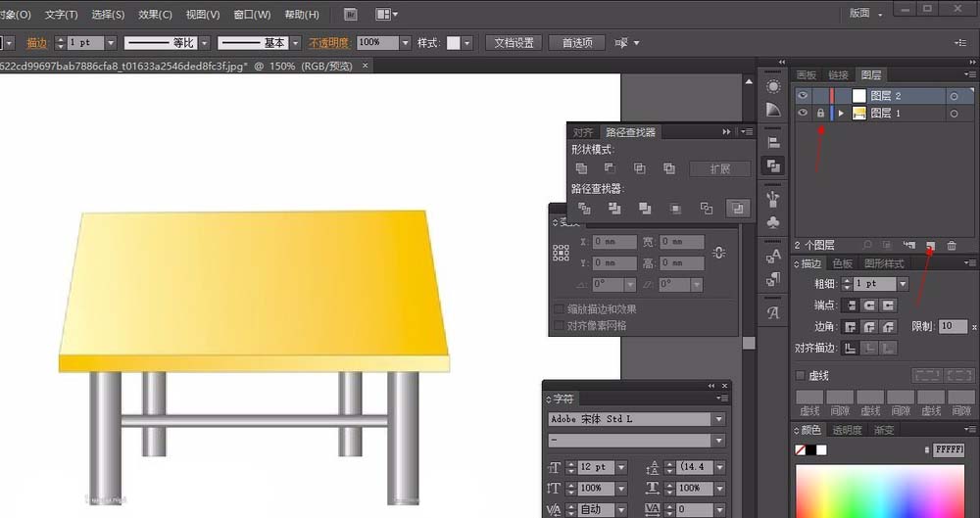Click the none (red slash) color swatch
Viewport: 980px width, 518px height.
[800, 449]
